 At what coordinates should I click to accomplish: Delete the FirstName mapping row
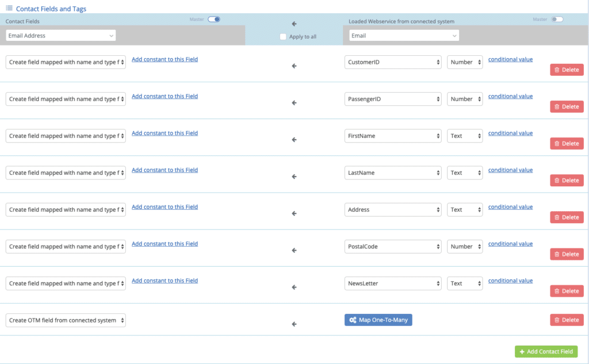[x=567, y=144]
